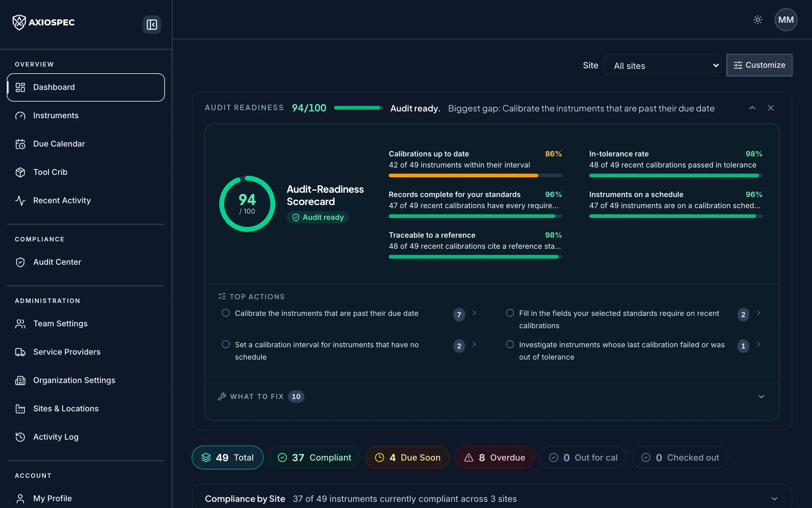Open the Site 'All sites' dropdown

662,66
